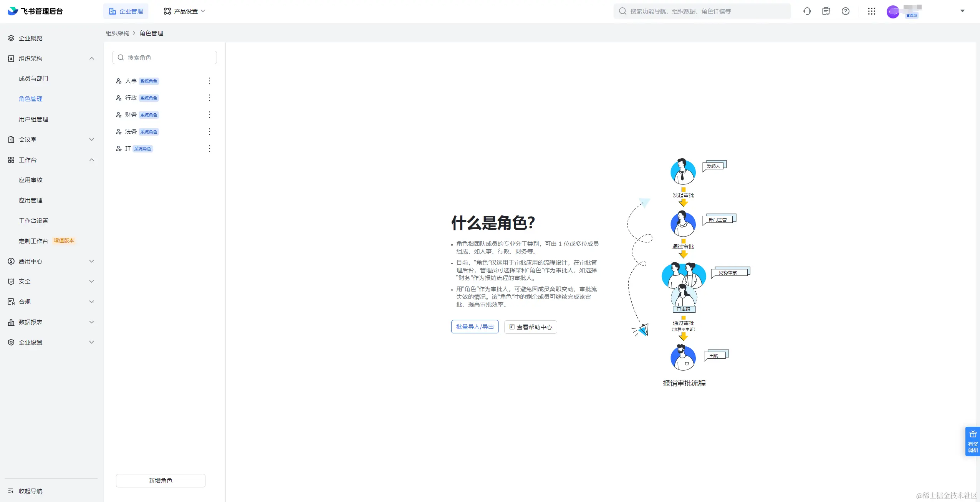Screen dimensions: 980x502
Task: Click the customer service headset icon
Action: [807, 11]
